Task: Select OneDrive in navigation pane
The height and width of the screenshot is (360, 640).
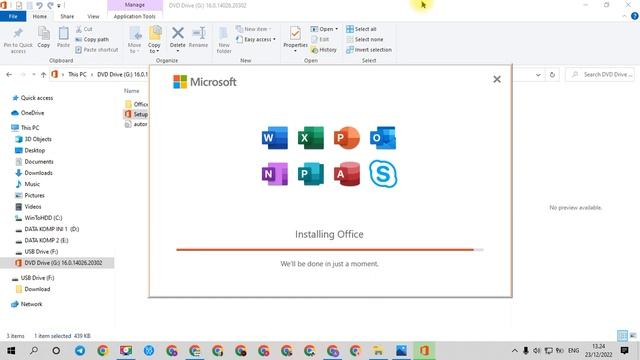Action: [28, 113]
